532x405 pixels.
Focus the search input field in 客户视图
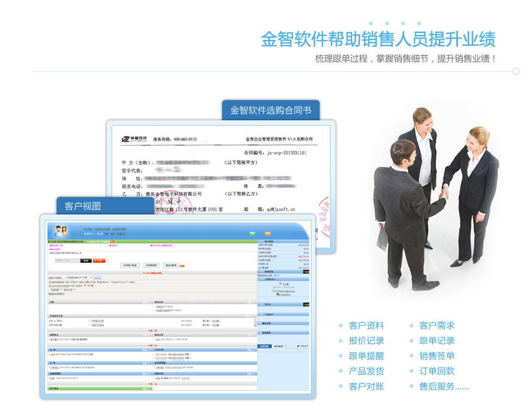pos(68,261)
